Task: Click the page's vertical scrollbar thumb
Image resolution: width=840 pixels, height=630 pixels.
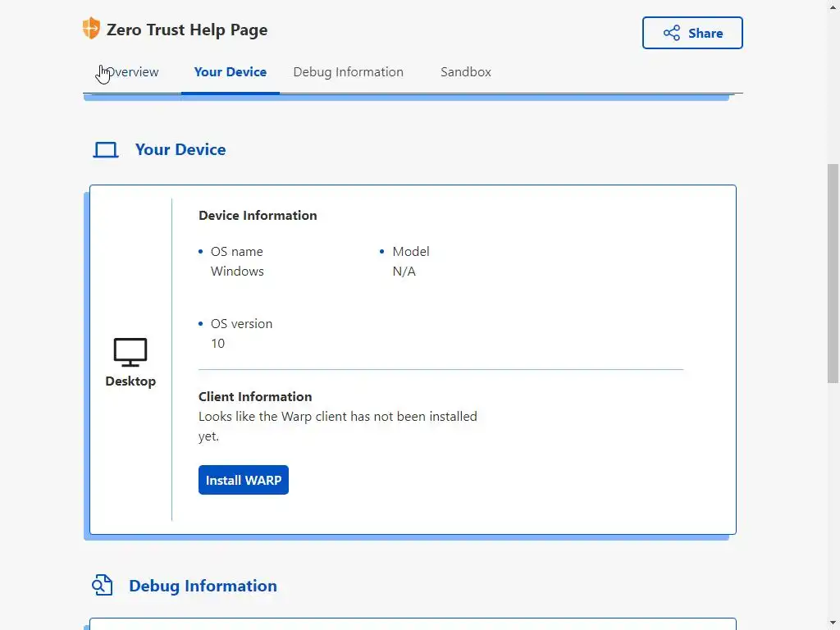Action: tap(833, 272)
